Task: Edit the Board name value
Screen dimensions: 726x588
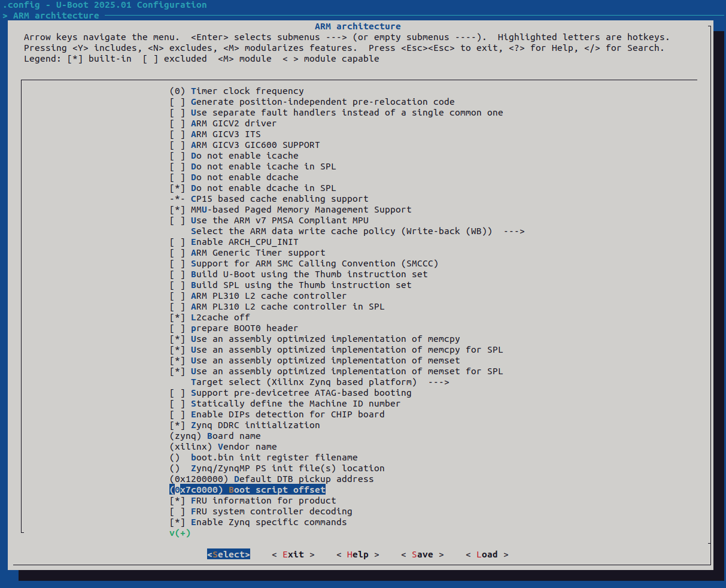Action: click(215, 436)
